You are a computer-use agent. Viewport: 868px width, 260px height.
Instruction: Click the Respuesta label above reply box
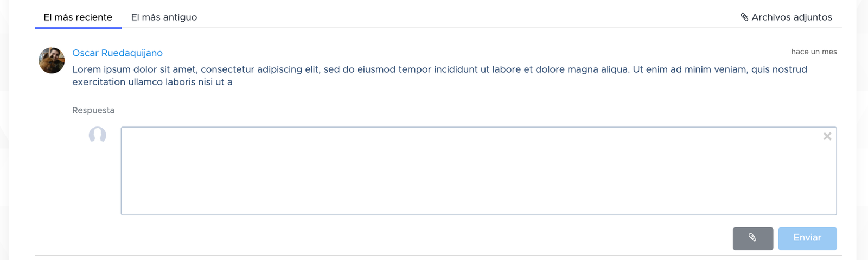coord(93,110)
